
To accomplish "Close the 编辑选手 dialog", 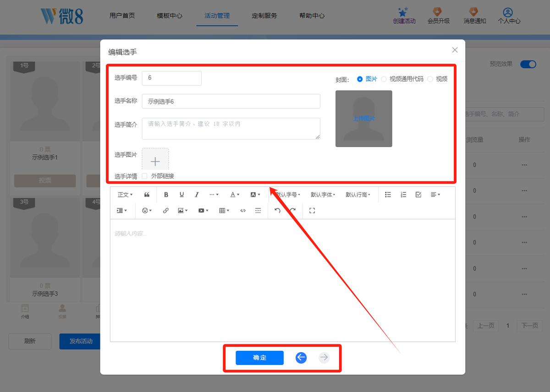I will (x=455, y=50).
